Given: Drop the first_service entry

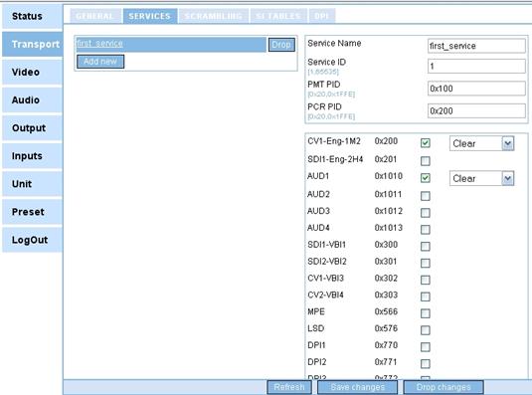Looking at the screenshot, I should tap(281, 45).
